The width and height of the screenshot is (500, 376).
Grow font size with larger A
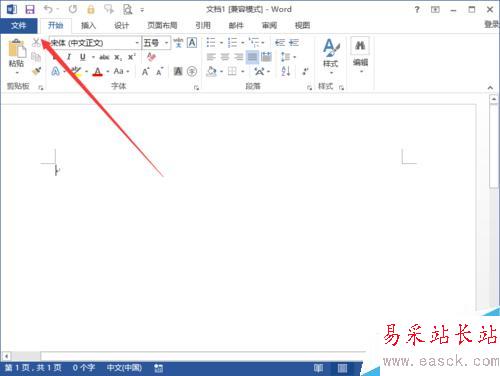point(145,71)
